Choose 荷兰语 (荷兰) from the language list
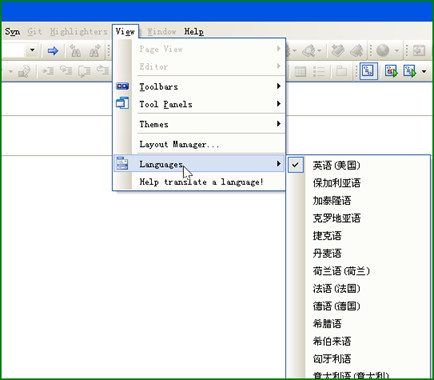This screenshot has height=380, width=434. 358,271
